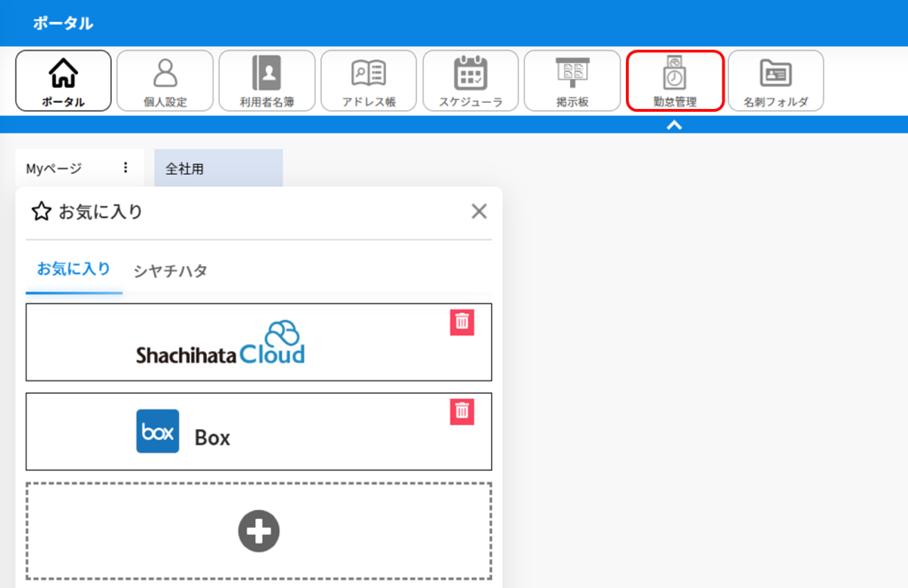Select the お気に入り sub-tab
Viewport: 908px width, 588px height.
coord(74,270)
